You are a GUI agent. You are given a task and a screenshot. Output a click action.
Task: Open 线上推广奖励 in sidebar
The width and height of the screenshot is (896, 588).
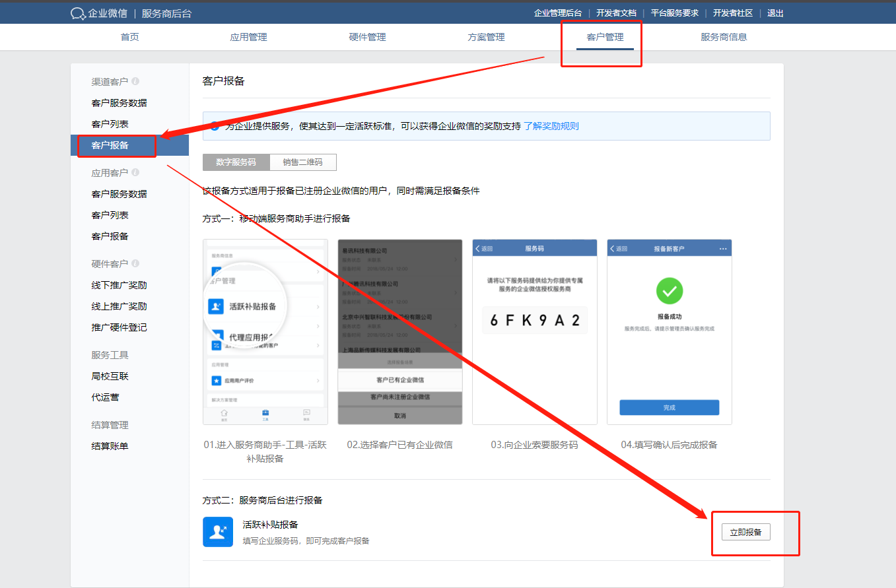pyautogui.click(x=120, y=306)
